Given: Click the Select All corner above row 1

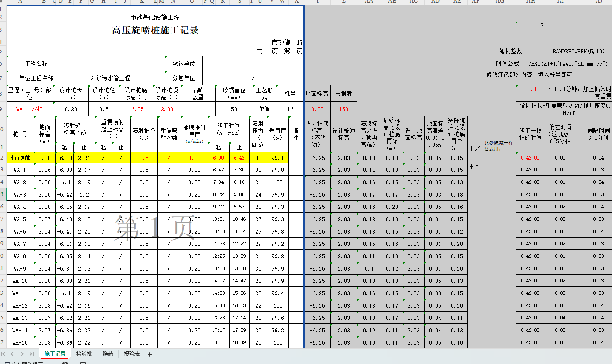Looking at the screenshot, I should click(x=3, y=2).
